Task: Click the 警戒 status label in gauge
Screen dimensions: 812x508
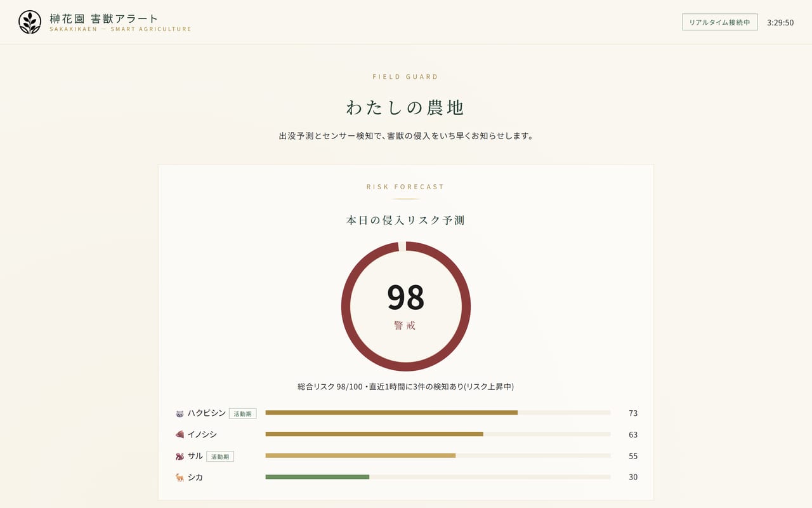Action: [406, 325]
